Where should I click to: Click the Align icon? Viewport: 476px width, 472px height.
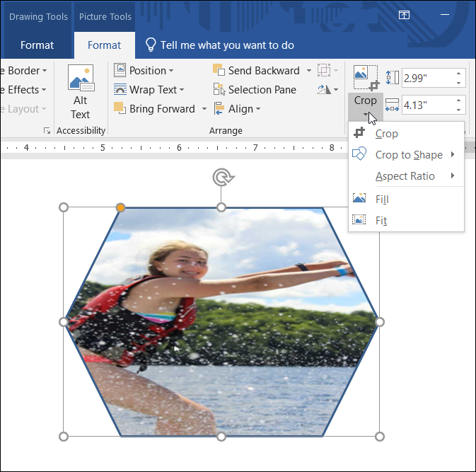[219, 109]
